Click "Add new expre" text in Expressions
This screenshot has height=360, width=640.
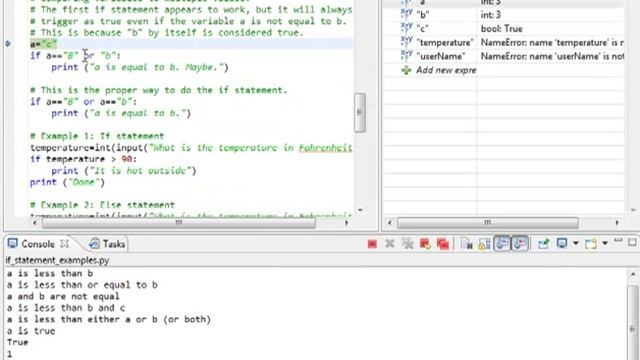coord(446,70)
